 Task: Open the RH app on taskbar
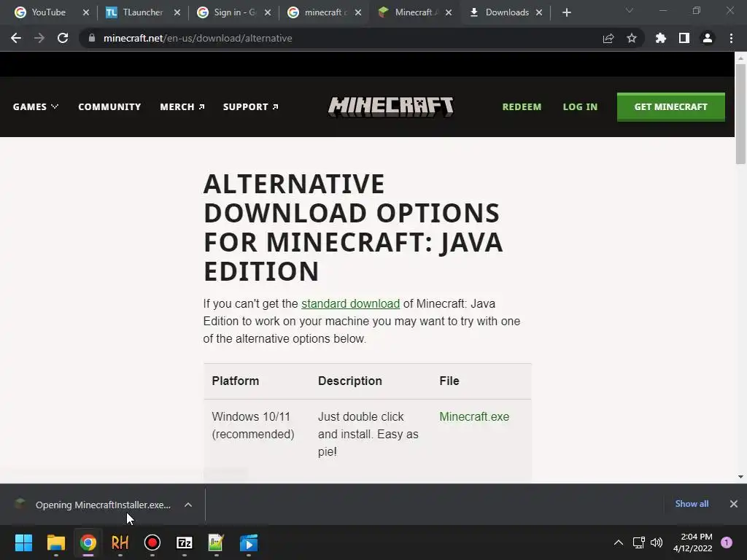click(x=120, y=542)
